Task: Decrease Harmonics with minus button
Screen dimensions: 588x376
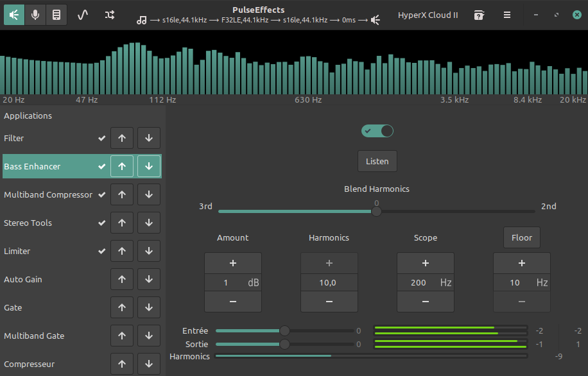Action: (x=329, y=302)
